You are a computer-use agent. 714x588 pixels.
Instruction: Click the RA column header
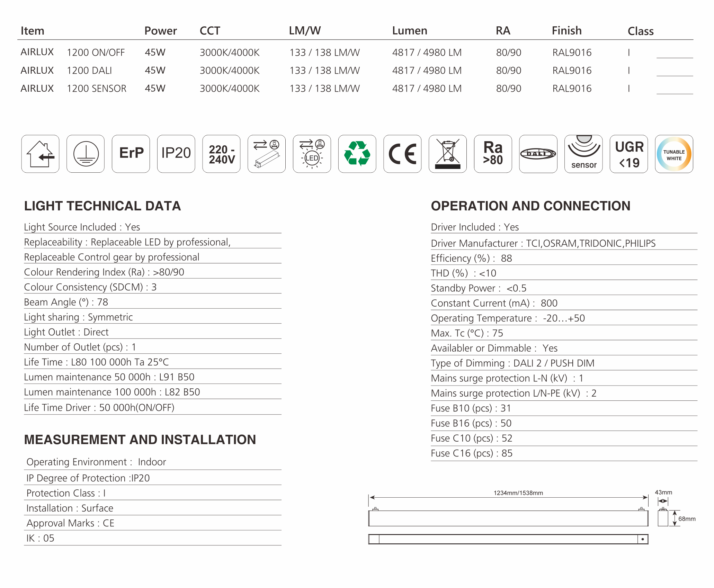point(503,31)
